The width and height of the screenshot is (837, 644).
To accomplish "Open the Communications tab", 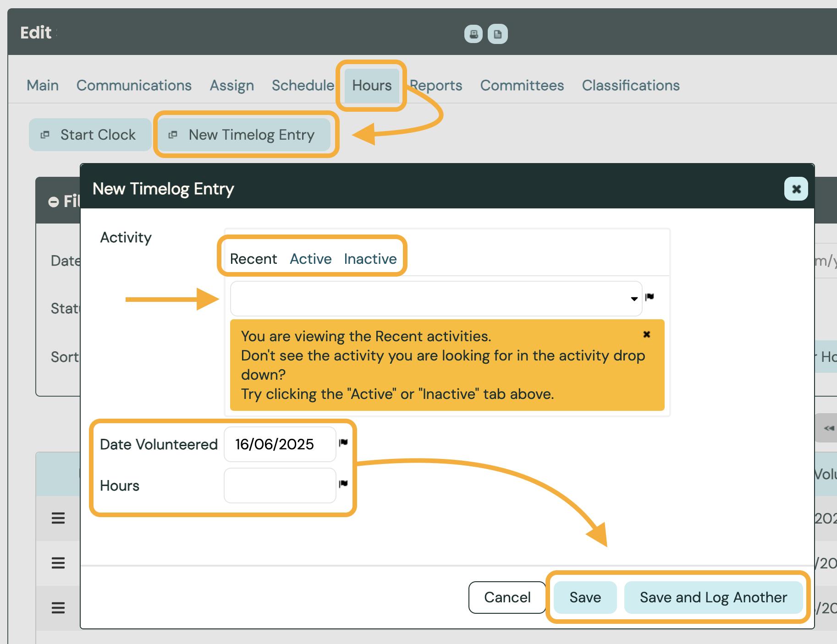I will pyautogui.click(x=134, y=85).
